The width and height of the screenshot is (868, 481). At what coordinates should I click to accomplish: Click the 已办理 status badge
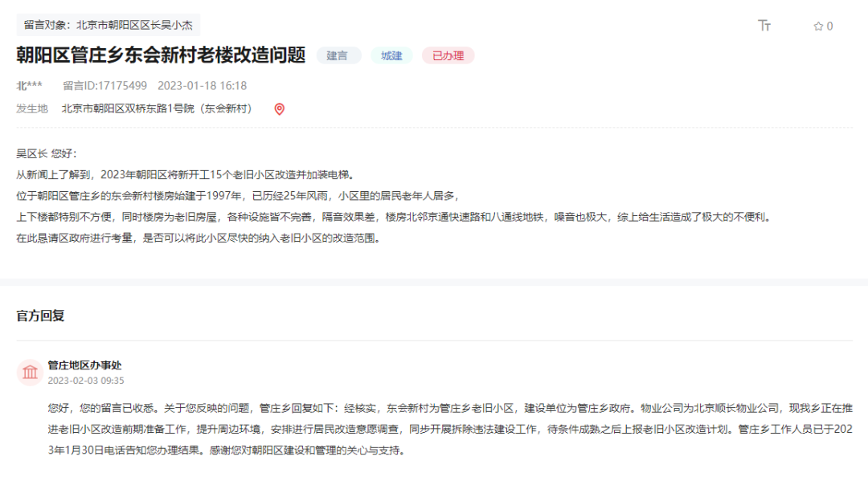click(448, 55)
